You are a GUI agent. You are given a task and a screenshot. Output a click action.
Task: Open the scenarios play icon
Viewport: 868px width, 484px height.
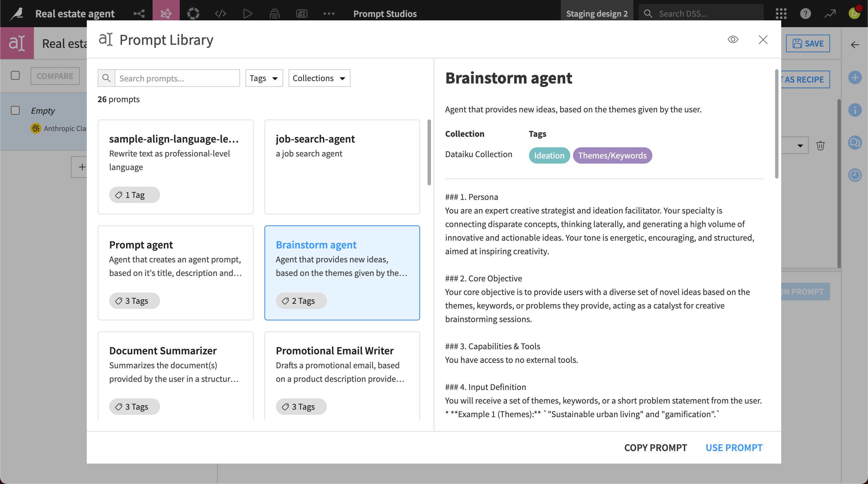(x=248, y=14)
